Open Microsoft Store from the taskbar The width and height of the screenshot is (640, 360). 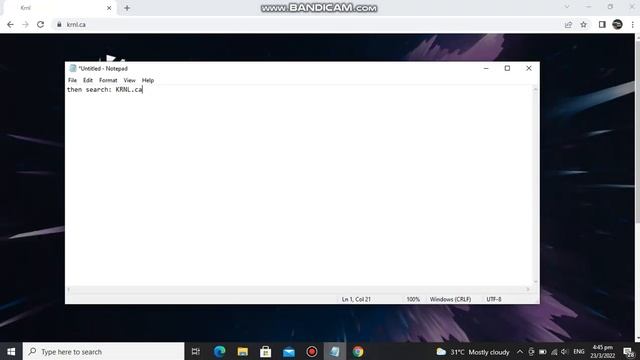[x=266, y=351]
